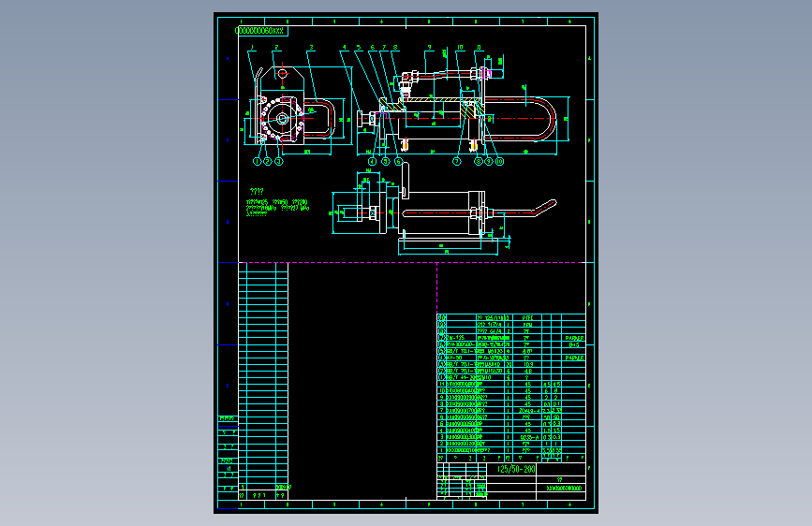Image resolution: width=812 pixels, height=526 pixels.
Task: Select circled balloon number 1 below end view
Action: [257, 162]
